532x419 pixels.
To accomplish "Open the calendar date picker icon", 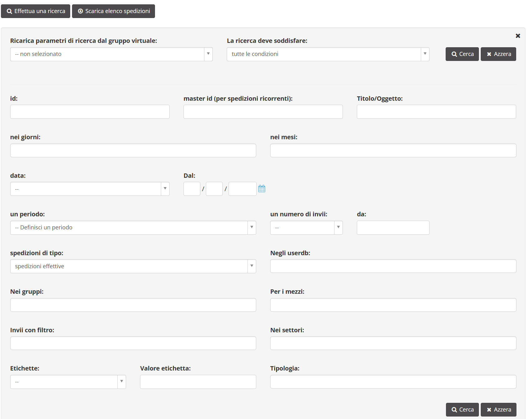I will click(x=261, y=189).
